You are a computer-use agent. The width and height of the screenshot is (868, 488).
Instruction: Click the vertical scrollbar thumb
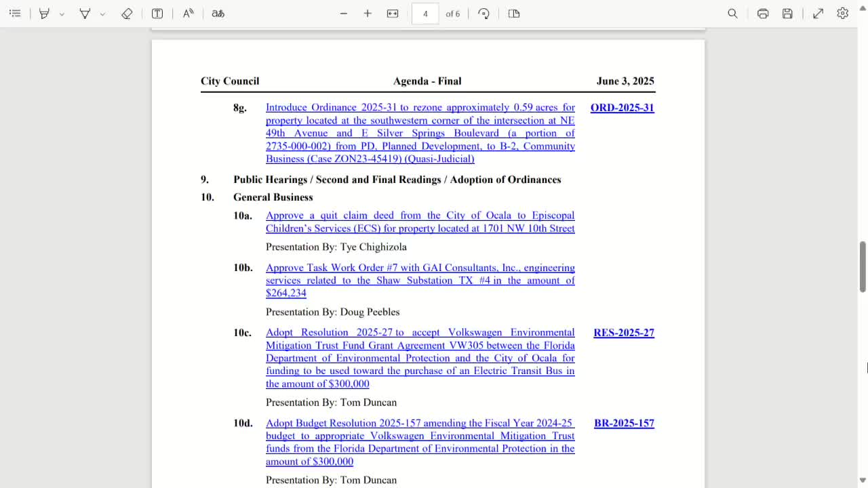[863, 266]
